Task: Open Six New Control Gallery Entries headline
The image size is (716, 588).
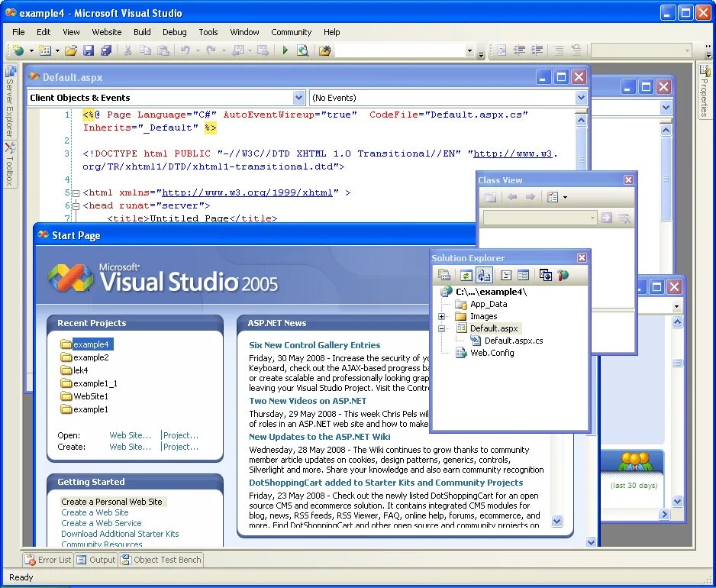Action: pyautogui.click(x=314, y=345)
